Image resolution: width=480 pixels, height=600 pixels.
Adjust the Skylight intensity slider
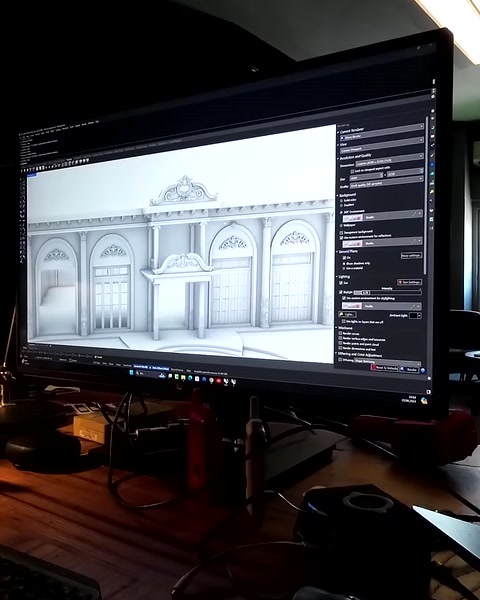(x=388, y=293)
